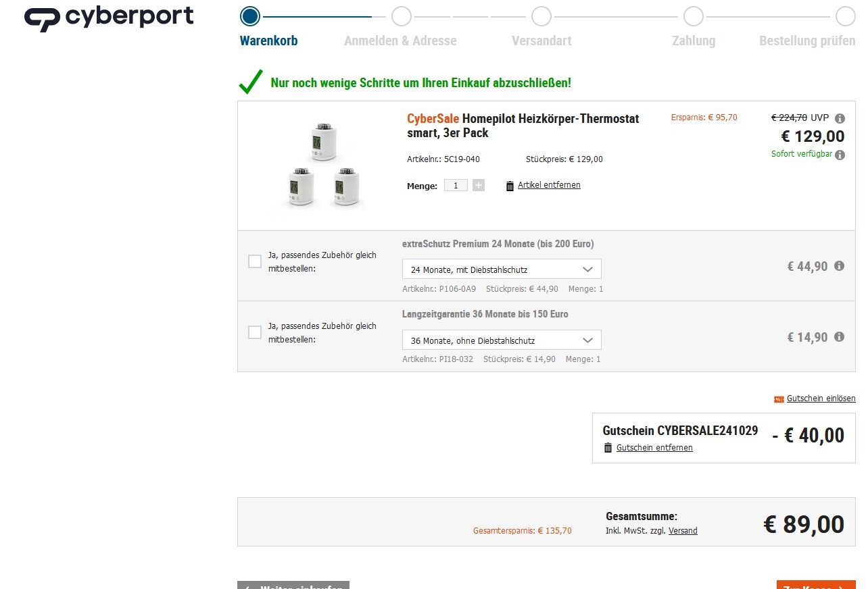
Task: Check the Langzeitgarantie 36 Monate checkbox
Action: pos(255,332)
